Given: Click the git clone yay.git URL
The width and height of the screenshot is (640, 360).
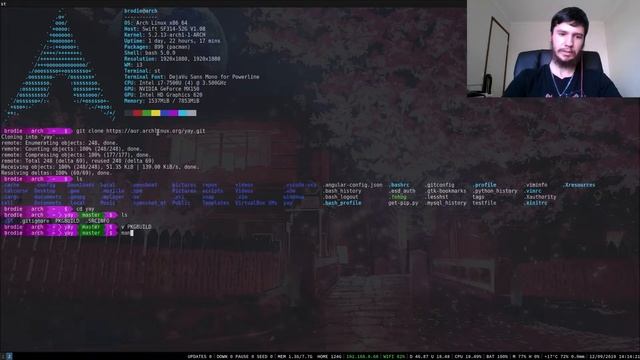Looking at the screenshot, I should click(156, 131).
